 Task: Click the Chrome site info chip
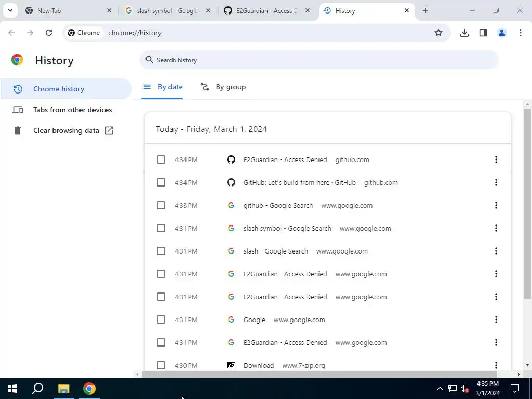84,33
